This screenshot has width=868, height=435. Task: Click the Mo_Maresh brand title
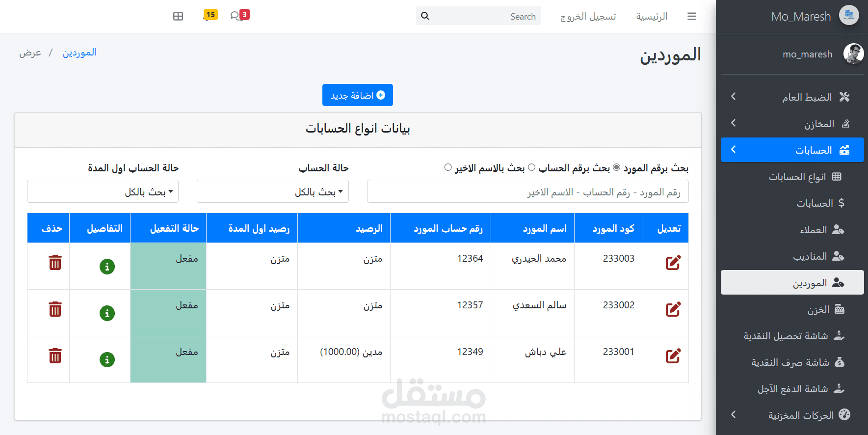point(801,16)
